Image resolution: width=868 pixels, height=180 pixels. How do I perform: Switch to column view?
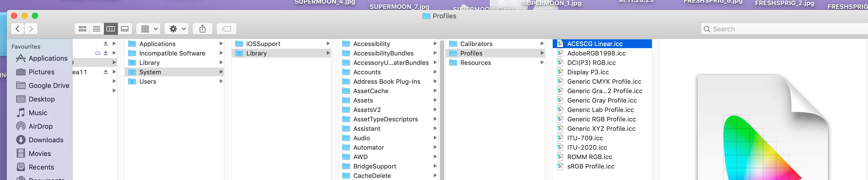[110, 29]
